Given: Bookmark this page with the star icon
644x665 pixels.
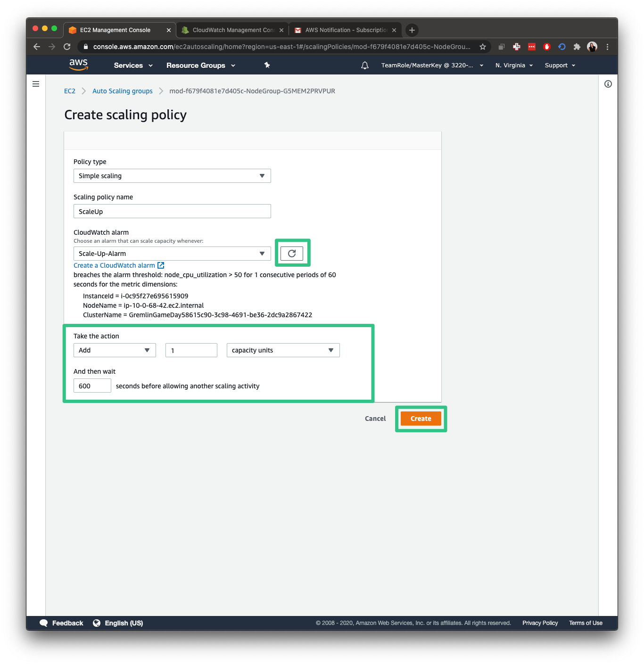Looking at the screenshot, I should click(483, 47).
